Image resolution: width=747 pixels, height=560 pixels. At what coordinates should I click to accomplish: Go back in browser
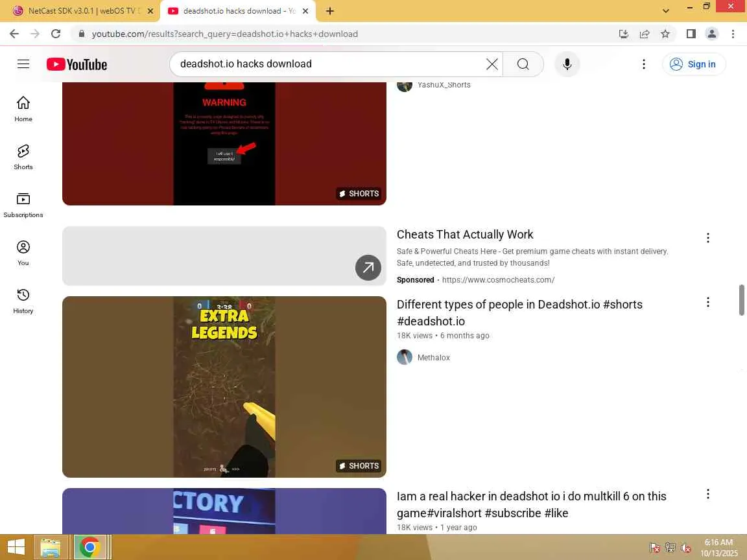14,34
